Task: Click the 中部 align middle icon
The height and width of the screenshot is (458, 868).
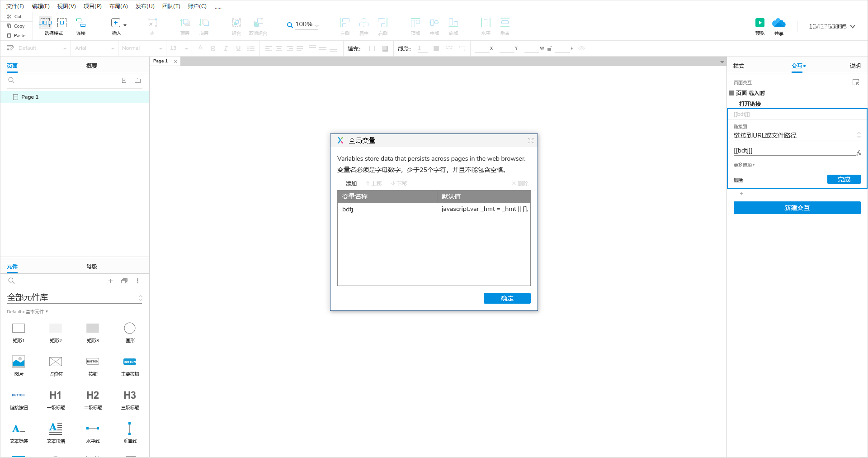Action: pos(434,23)
